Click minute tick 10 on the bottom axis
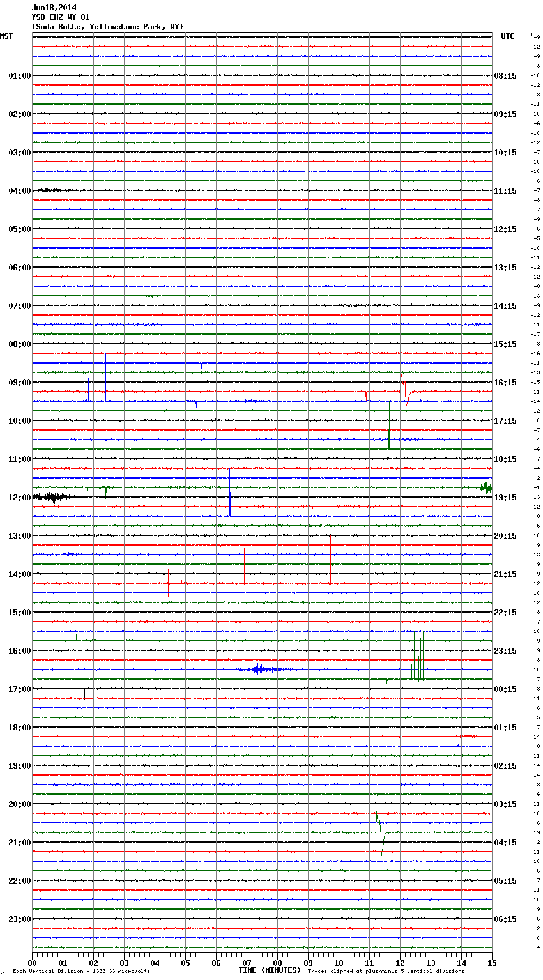 coord(339,963)
